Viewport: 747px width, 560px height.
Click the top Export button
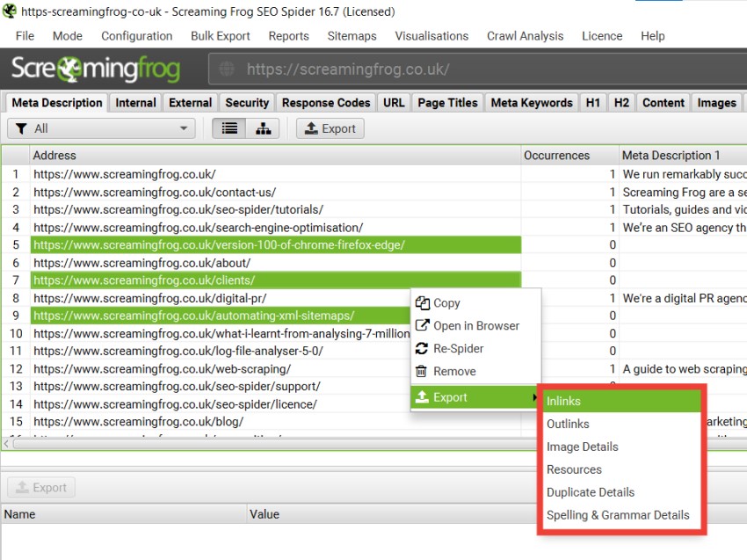pos(330,128)
